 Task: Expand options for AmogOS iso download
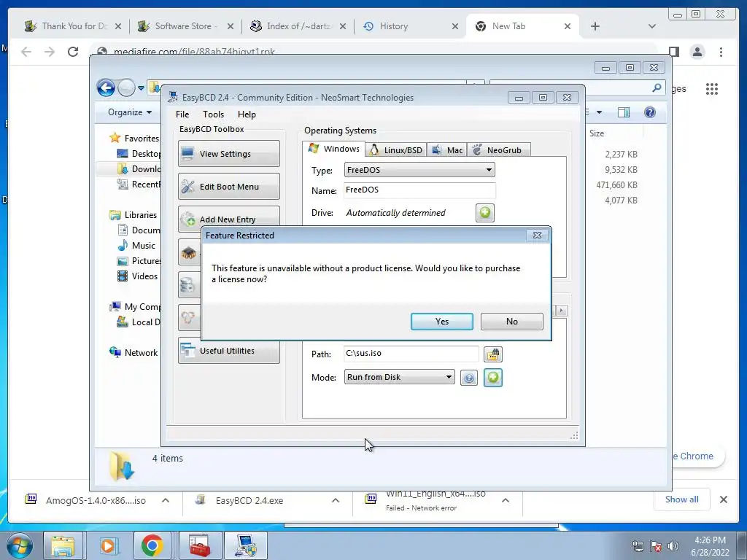click(x=166, y=500)
